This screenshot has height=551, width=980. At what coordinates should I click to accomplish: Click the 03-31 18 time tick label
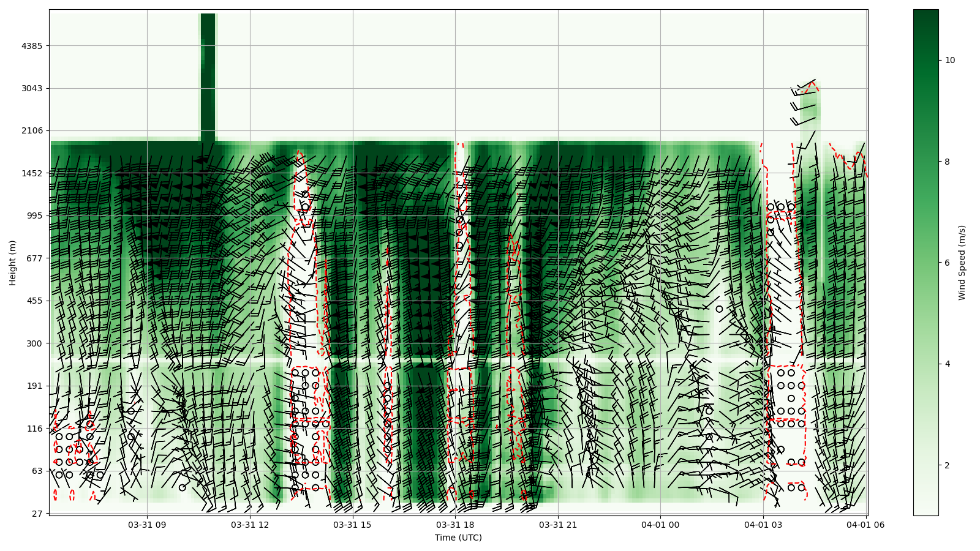coord(455,525)
